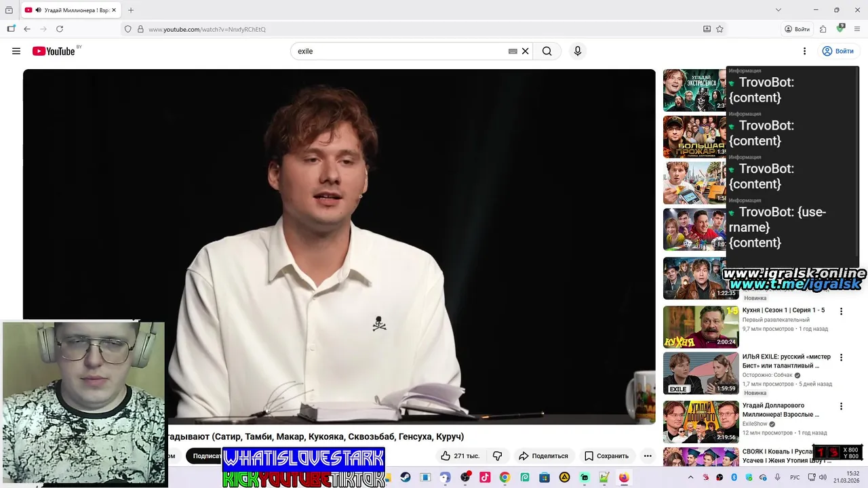This screenshot has height=488, width=868.
Task: Open options menu for Кухня video
Action: coord(841,311)
